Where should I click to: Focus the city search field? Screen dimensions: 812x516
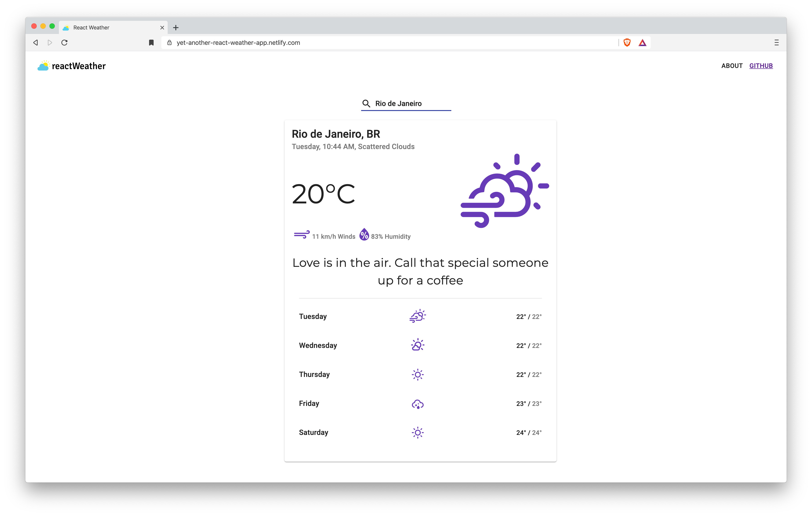point(406,104)
